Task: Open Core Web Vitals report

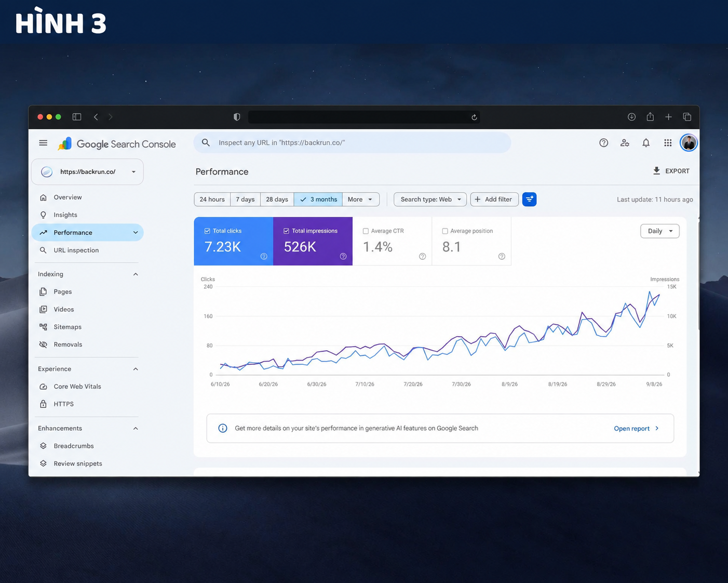Action: [87, 387]
